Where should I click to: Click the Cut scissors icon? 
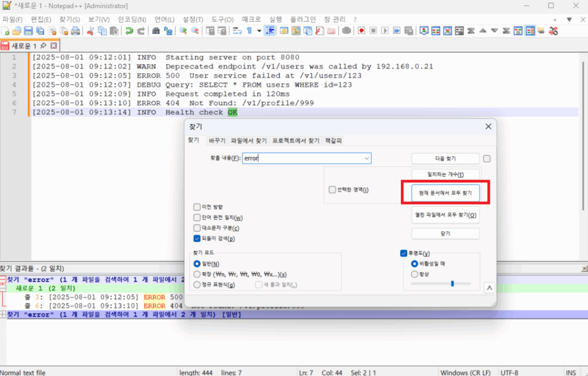91,31
